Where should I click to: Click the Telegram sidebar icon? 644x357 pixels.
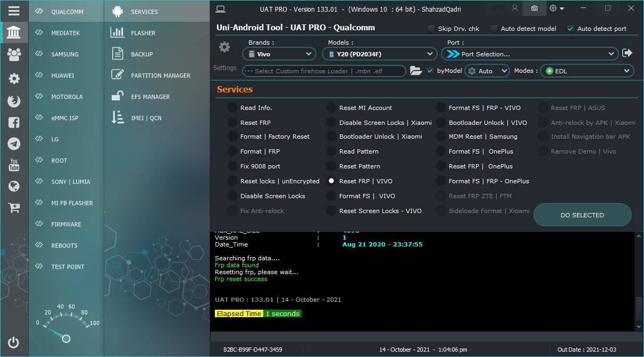pos(14,144)
